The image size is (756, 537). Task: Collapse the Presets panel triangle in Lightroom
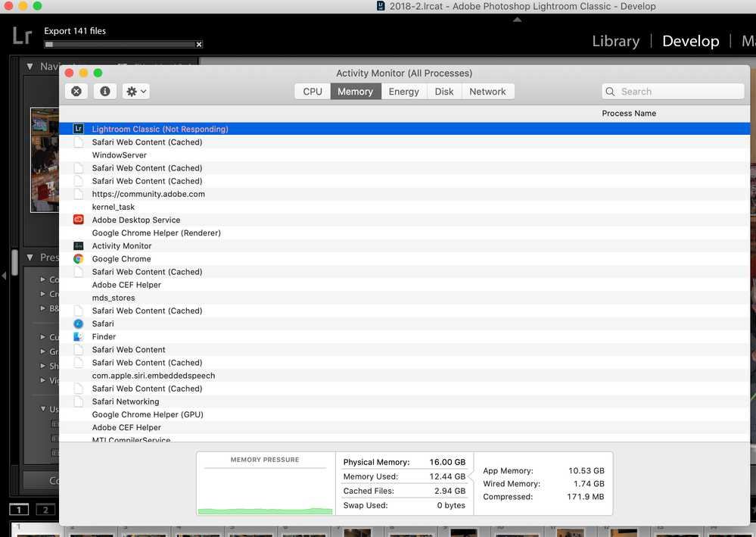30,258
